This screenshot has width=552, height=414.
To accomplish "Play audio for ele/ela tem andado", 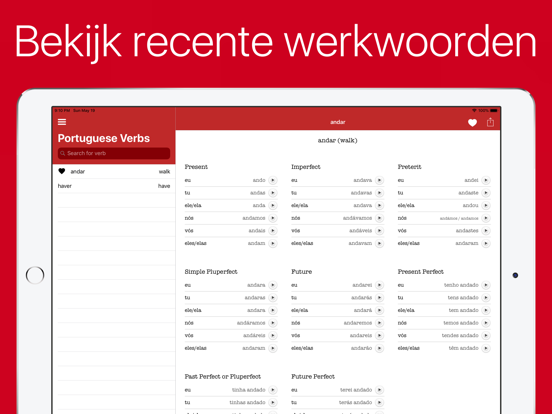I will point(486,310).
